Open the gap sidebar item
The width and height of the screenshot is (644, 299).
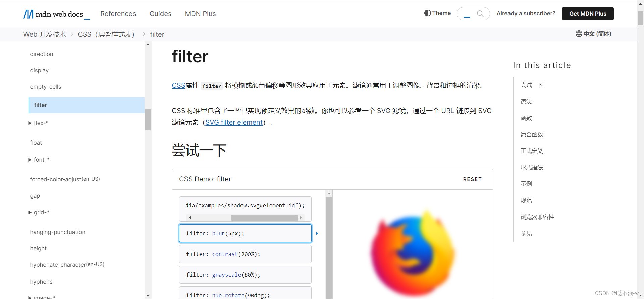click(x=35, y=196)
